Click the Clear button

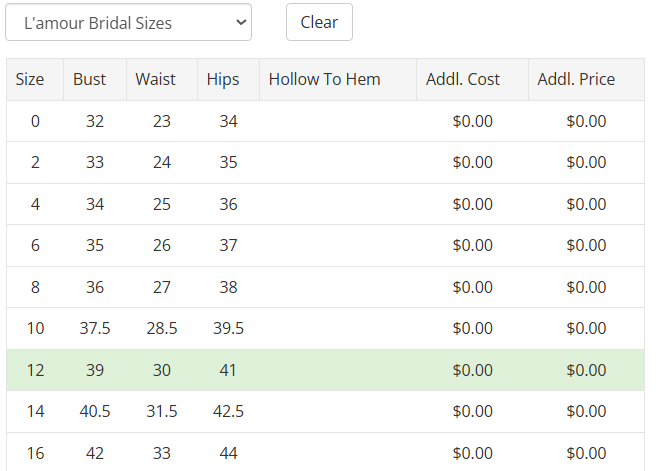point(319,22)
